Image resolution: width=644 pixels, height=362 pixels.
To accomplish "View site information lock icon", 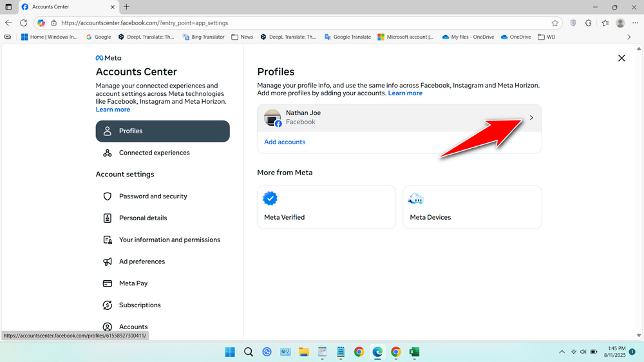I will (x=54, y=23).
